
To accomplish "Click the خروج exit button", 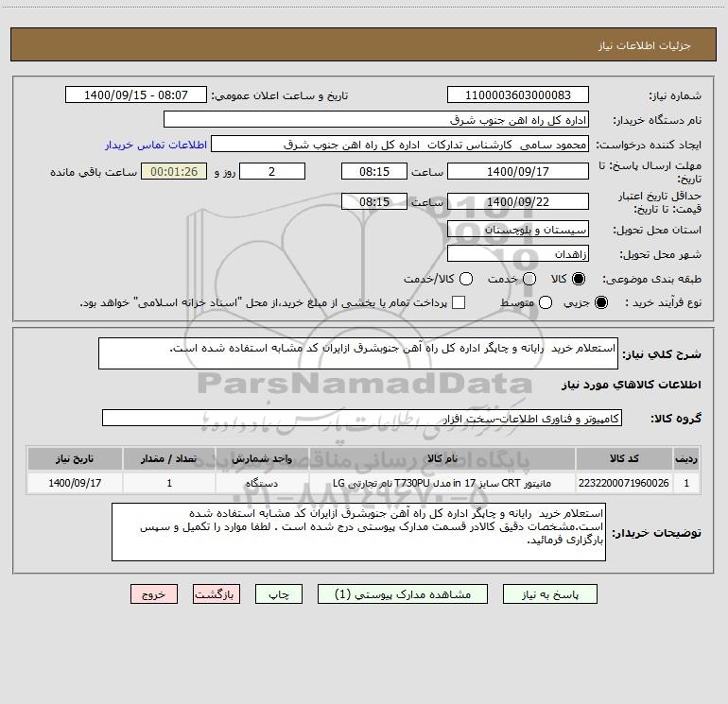I will [154, 594].
